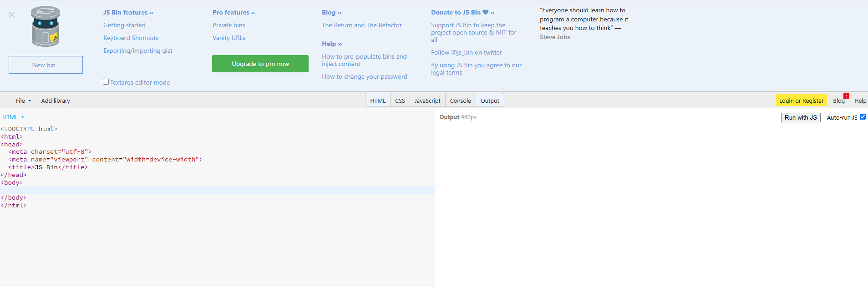Click Upgrade to pro now button

tap(260, 64)
